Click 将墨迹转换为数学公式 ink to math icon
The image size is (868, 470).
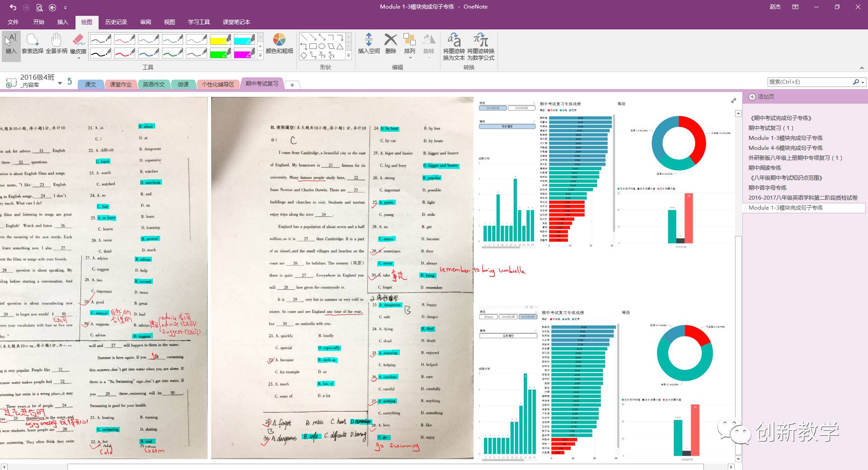pos(480,46)
